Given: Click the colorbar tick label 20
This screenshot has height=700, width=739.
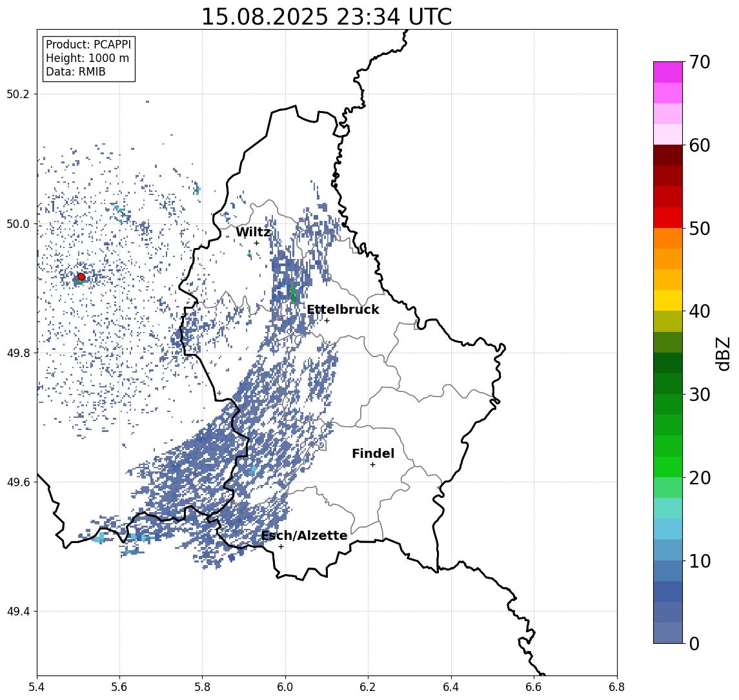Looking at the screenshot, I should coord(700,477).
